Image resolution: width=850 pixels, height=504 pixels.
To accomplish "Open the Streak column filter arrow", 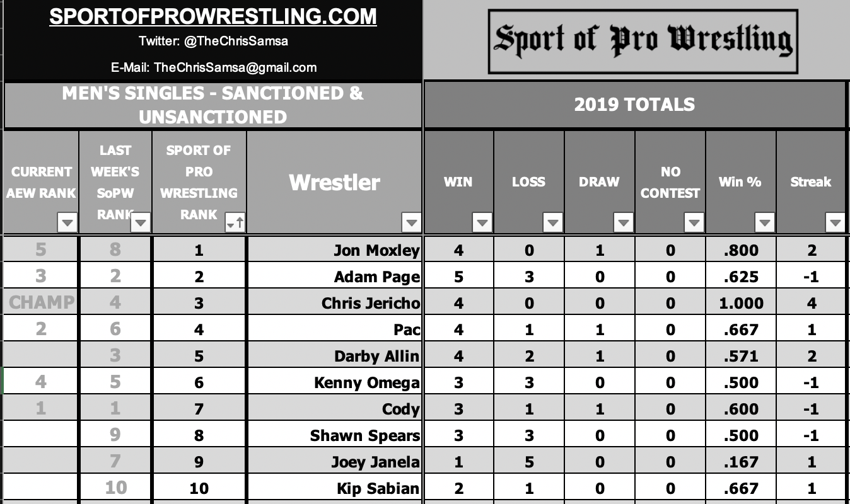I will (x=835, y=222).
